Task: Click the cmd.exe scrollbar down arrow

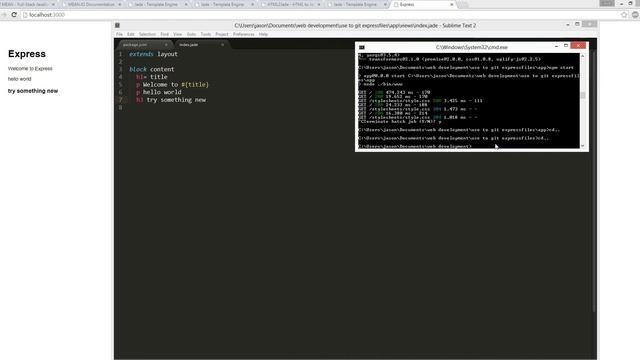Action: [x=582, y=146]
